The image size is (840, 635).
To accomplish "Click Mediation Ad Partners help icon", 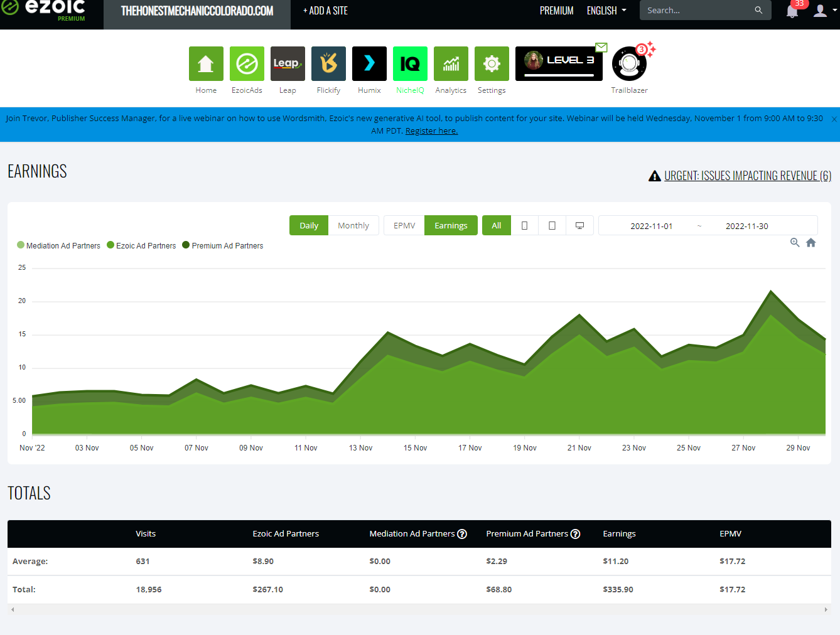I will (x=462, y=534).
